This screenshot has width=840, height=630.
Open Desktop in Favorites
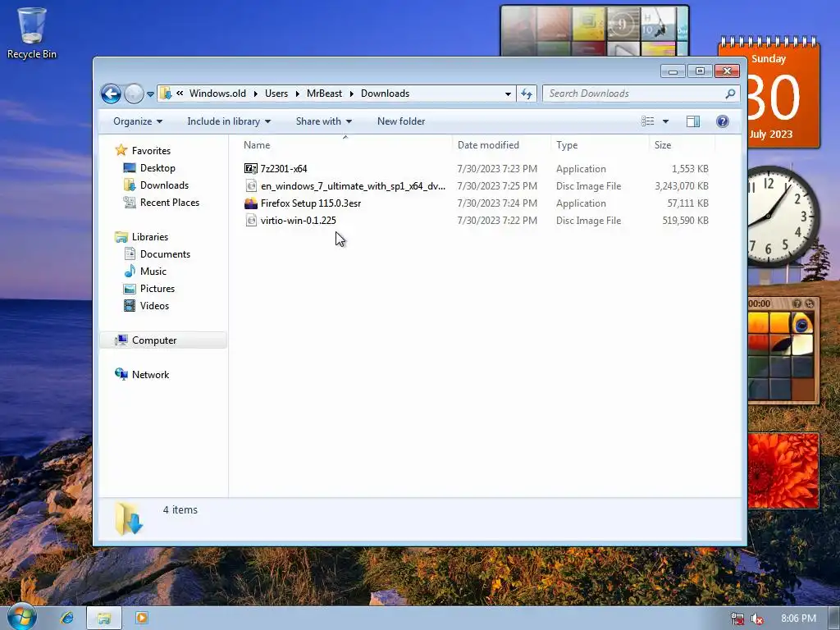(157, 168)
